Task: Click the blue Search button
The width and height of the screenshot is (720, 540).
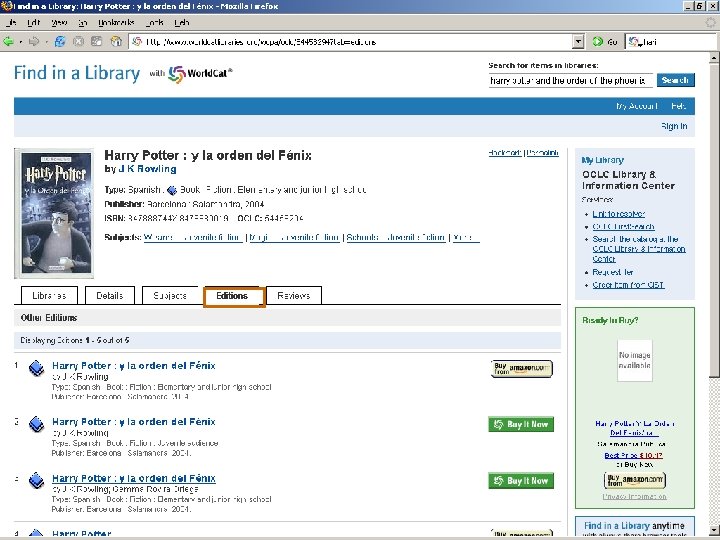Action: pyautogui.click(x=675, y=80)
